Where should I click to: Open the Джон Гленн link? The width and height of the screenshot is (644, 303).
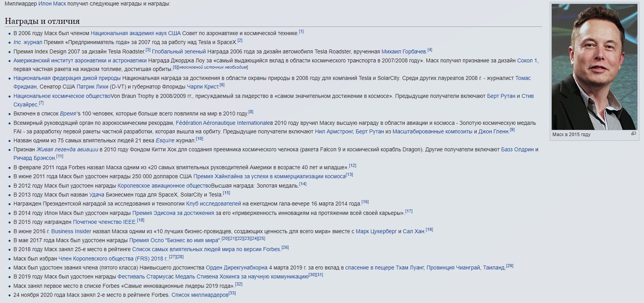[493, 131]
